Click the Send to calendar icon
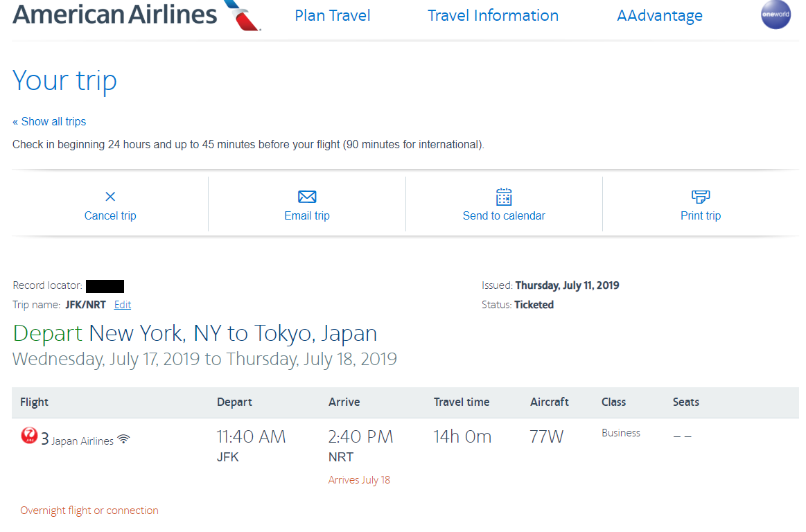This screenshot has width=806, height=532. [x=504, y=197]
